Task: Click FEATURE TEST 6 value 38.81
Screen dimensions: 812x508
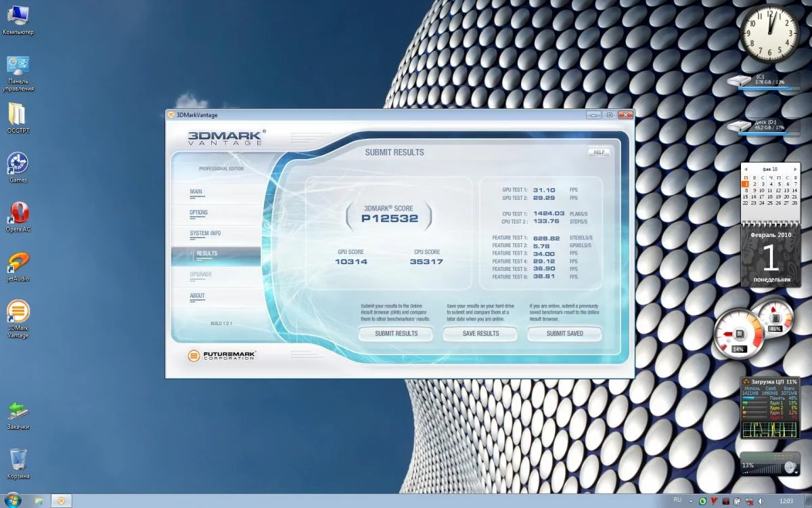Action: [544, 276]
